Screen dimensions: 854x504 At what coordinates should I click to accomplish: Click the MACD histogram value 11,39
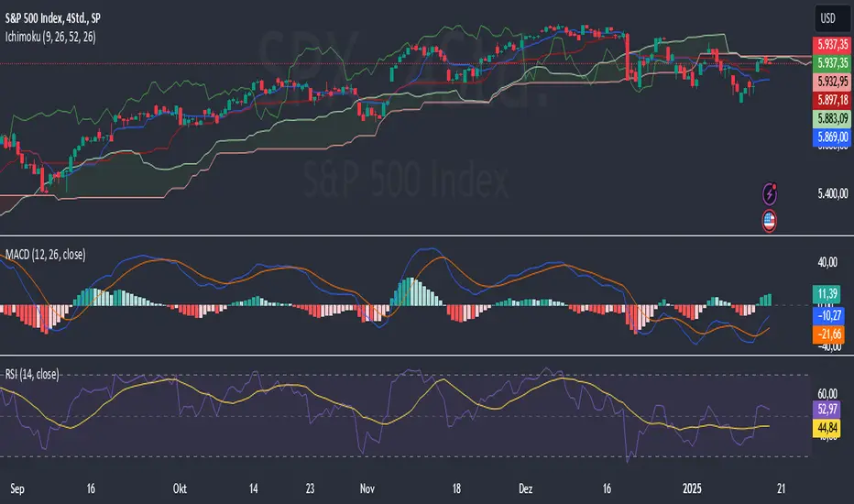pyautogui.click(x=827, y=294)
